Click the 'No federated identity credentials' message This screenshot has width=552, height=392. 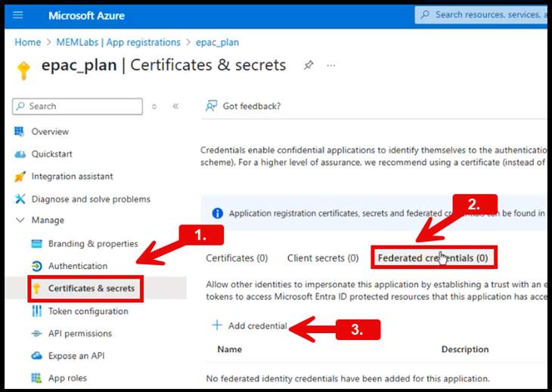(x=348, y=378)
